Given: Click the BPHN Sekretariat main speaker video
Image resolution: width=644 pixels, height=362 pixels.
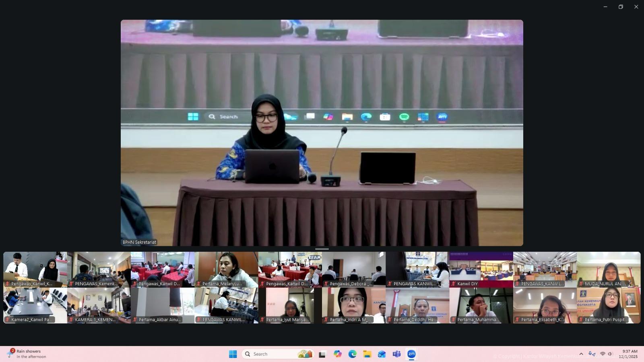Looking at the screenshot, I should pyautogui.click(x=322, y=133).
